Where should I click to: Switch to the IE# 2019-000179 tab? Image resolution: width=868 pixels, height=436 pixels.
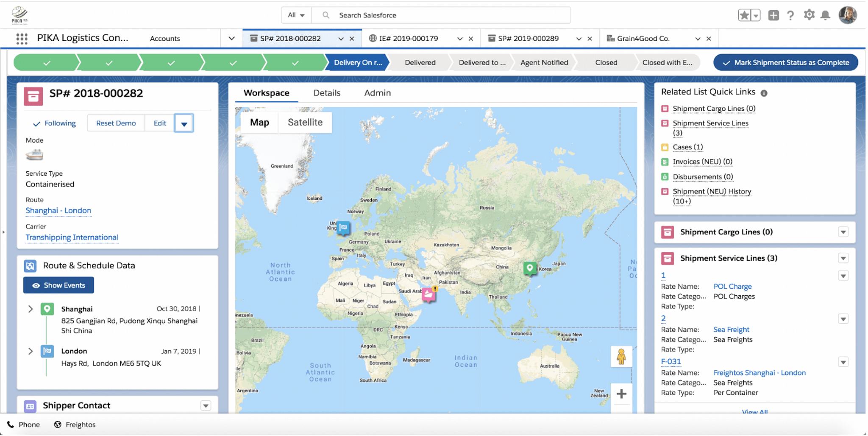tap(409, 39)
